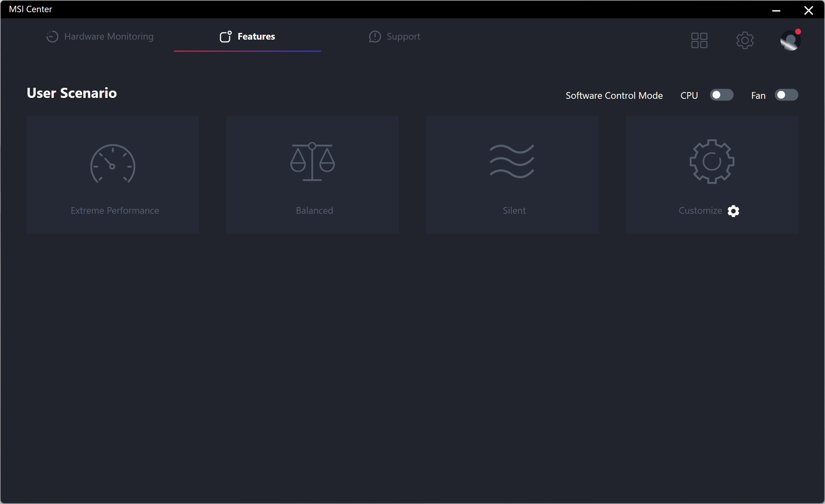Click the Extreme Performance label
The height and width of the screenshot is (504, 825).
coord(115,211)
